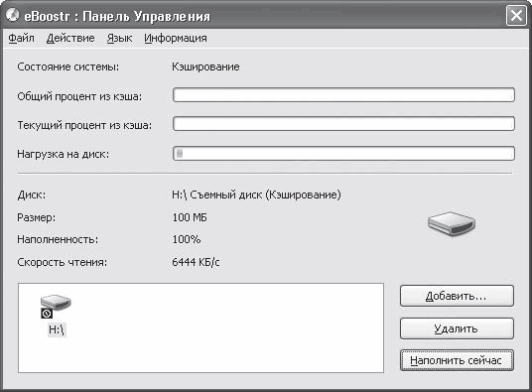Click the Нагрузка на диск progress bar
The height and width of the screenshot is (392, 532).
(343, 153)
